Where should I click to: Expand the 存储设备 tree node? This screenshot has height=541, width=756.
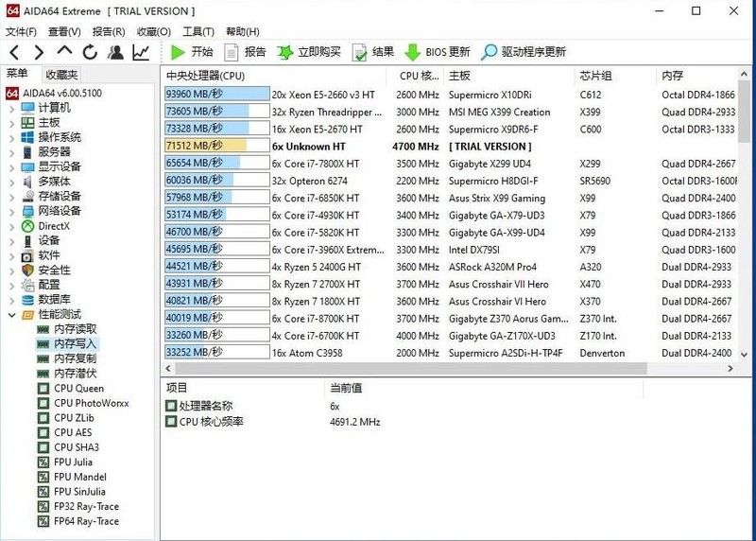point(12,198)
